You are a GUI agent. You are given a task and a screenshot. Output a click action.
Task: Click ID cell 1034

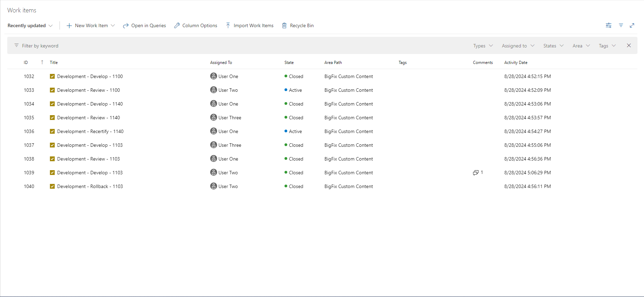pos(29,104)
